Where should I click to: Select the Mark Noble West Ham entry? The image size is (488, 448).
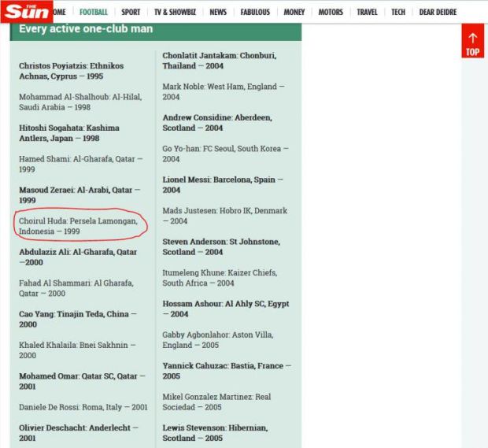224,91
